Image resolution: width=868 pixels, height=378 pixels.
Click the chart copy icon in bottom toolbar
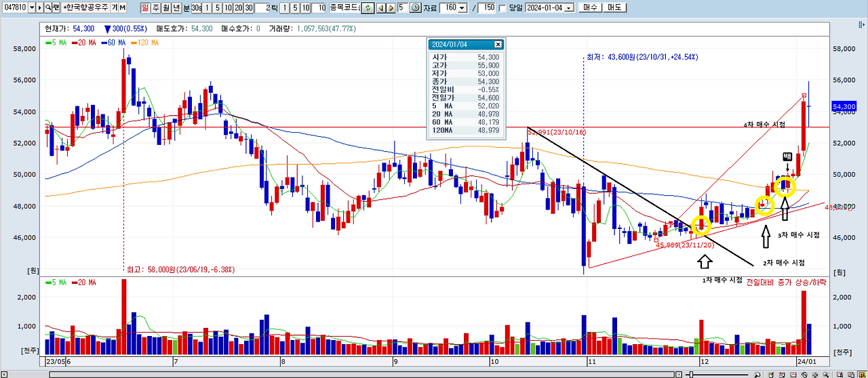click(850, 375)
